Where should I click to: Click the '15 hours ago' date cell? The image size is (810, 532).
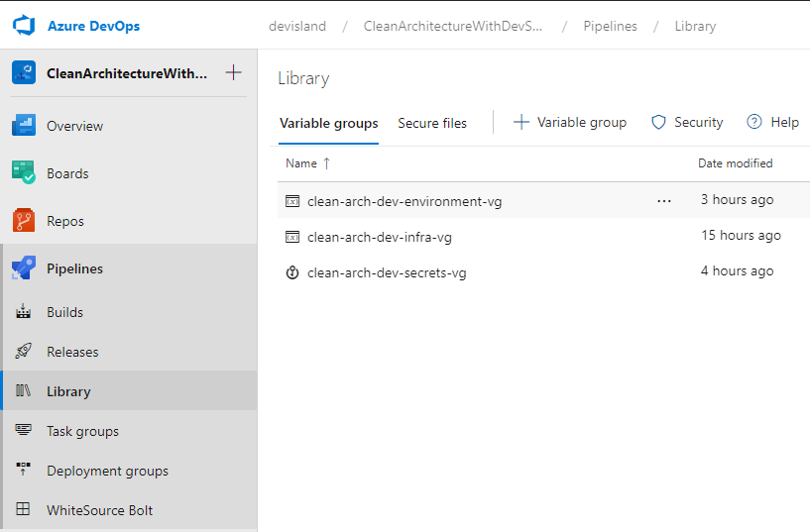[x=741, y=236]
